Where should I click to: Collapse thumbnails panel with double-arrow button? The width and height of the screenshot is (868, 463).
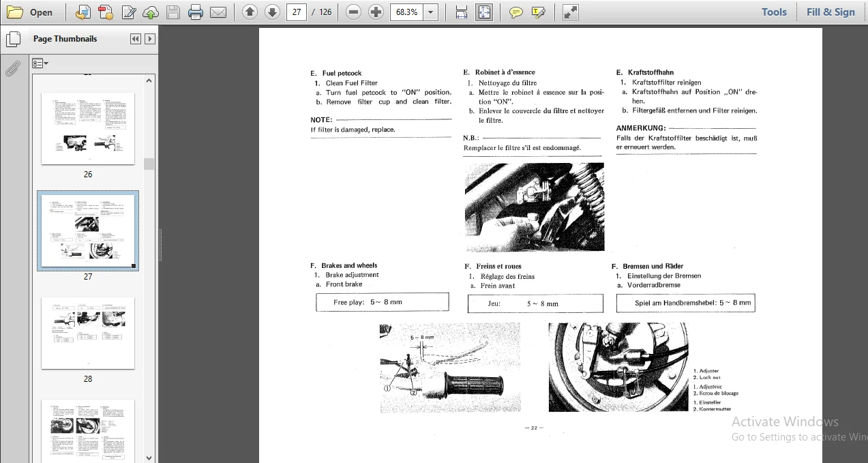136,39
